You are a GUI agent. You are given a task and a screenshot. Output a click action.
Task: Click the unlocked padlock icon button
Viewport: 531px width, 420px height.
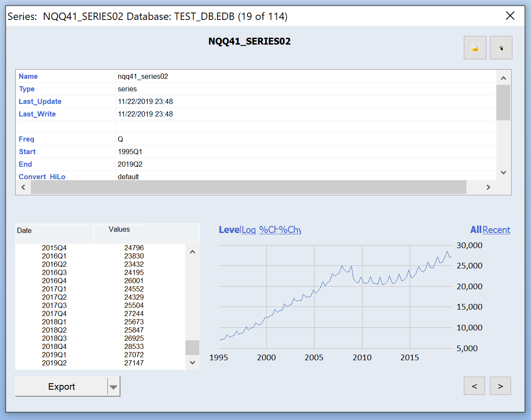[475, 48]
